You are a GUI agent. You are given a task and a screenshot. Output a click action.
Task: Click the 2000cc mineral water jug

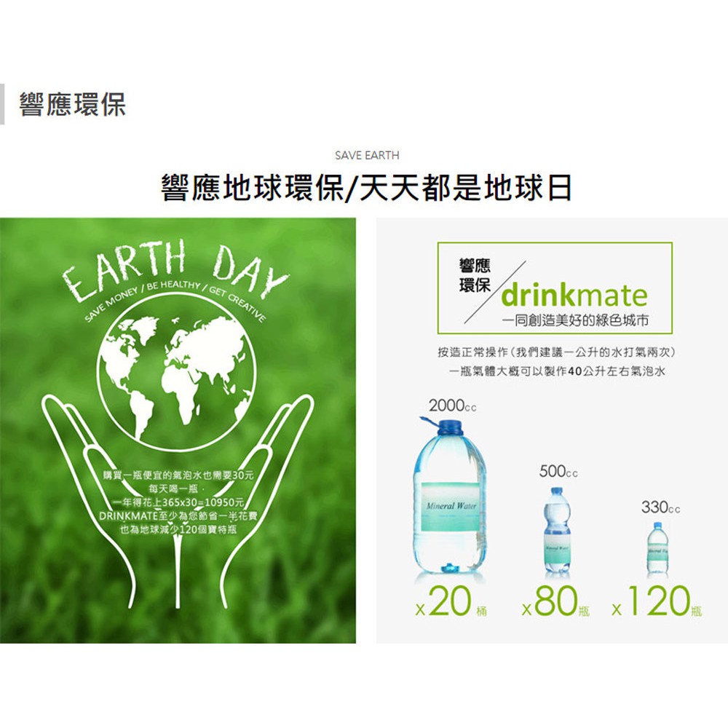449,495
